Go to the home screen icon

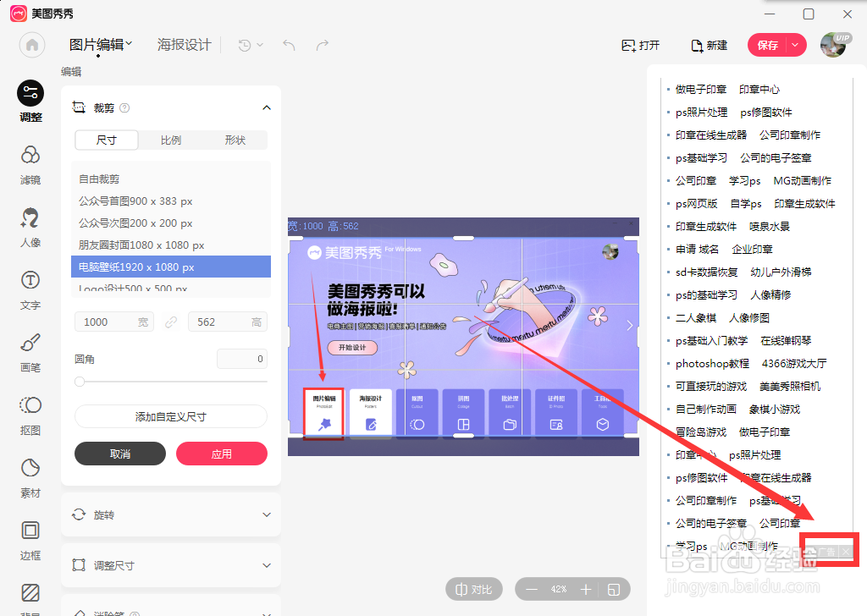(32, 45)
